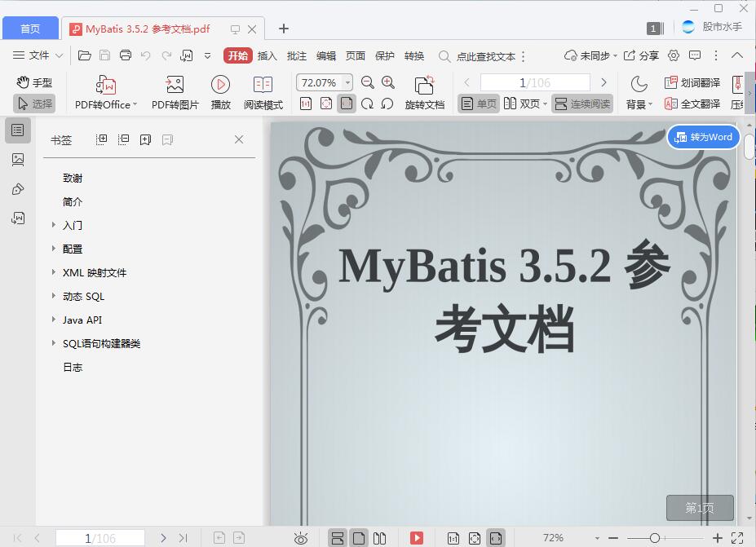Image resolution: width=756 pixels, height=547 pixels.
Task: Open the 文件 menu dropdown
Action: coord(38,55)
